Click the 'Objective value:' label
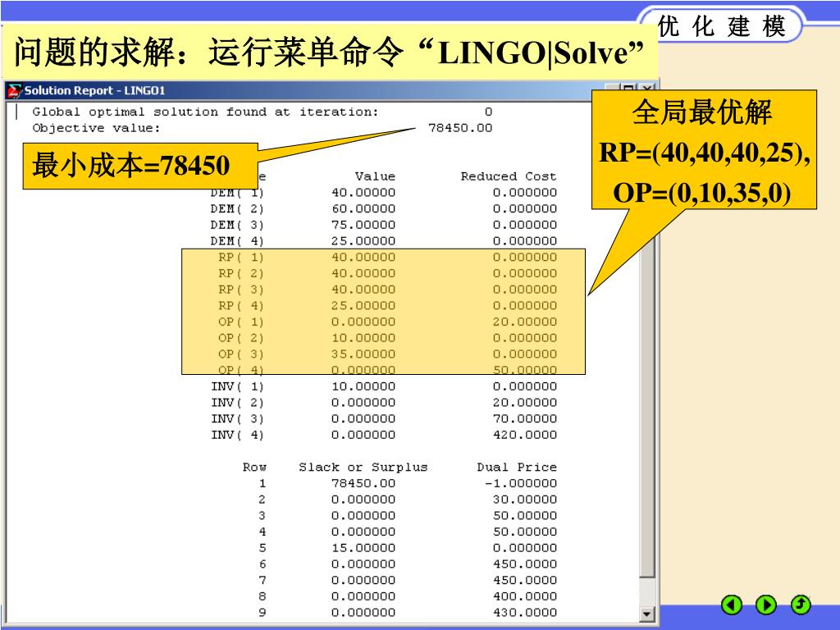840x630 pixels. 96,128
